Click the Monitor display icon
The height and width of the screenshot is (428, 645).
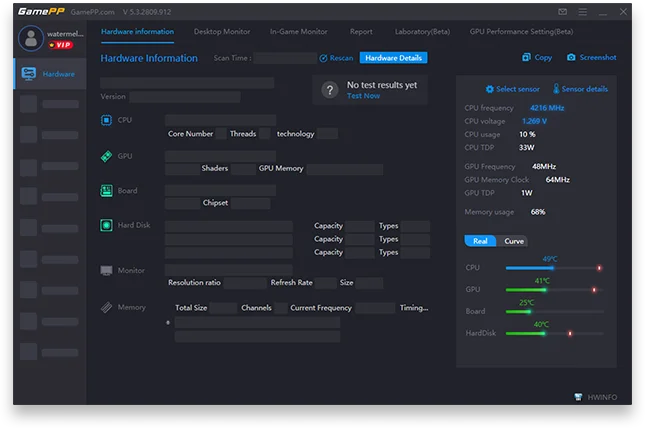click(x=106, y=270)
